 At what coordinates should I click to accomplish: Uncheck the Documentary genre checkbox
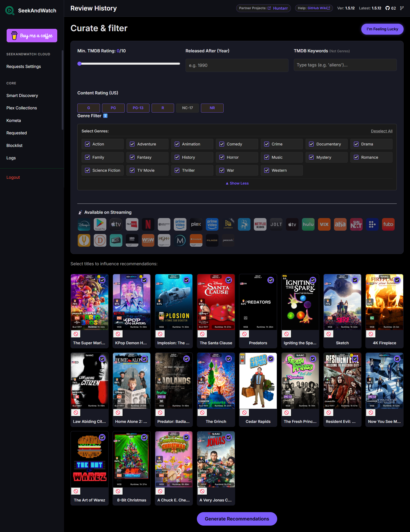click(311, 144)
